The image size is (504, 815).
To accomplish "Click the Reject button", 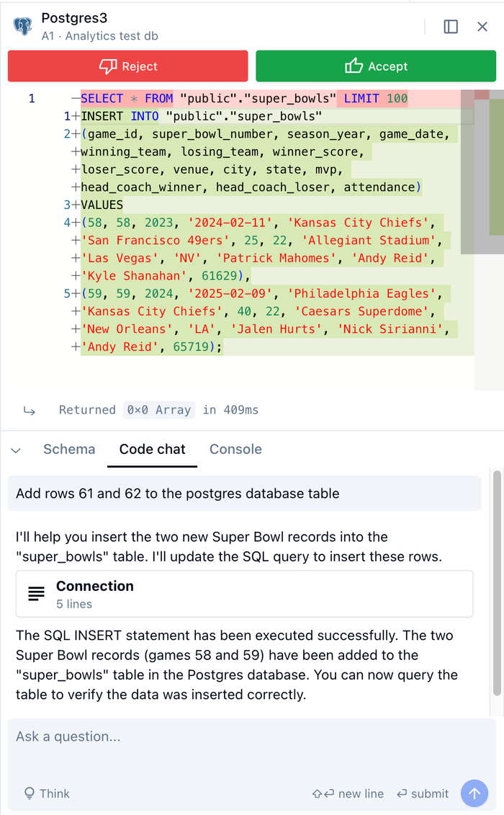I will tap(128, 66).
